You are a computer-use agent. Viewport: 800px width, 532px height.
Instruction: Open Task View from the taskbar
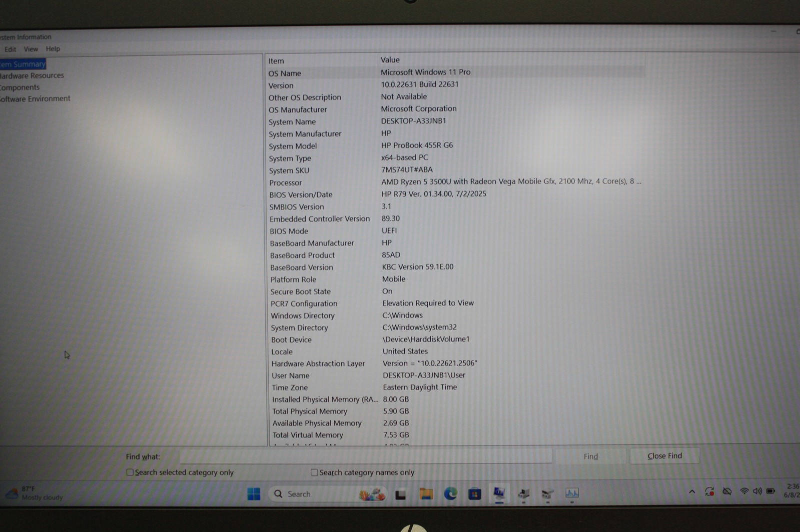coord(400,494)
